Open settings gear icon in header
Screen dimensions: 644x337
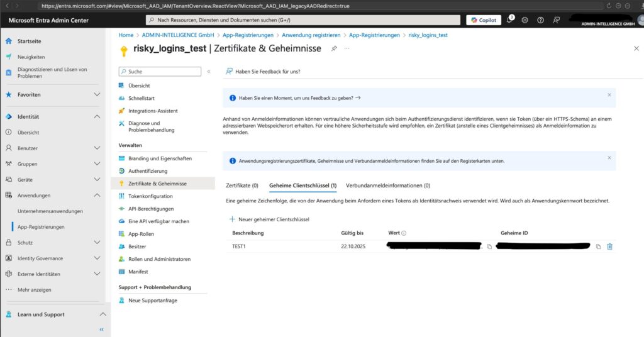525,20
